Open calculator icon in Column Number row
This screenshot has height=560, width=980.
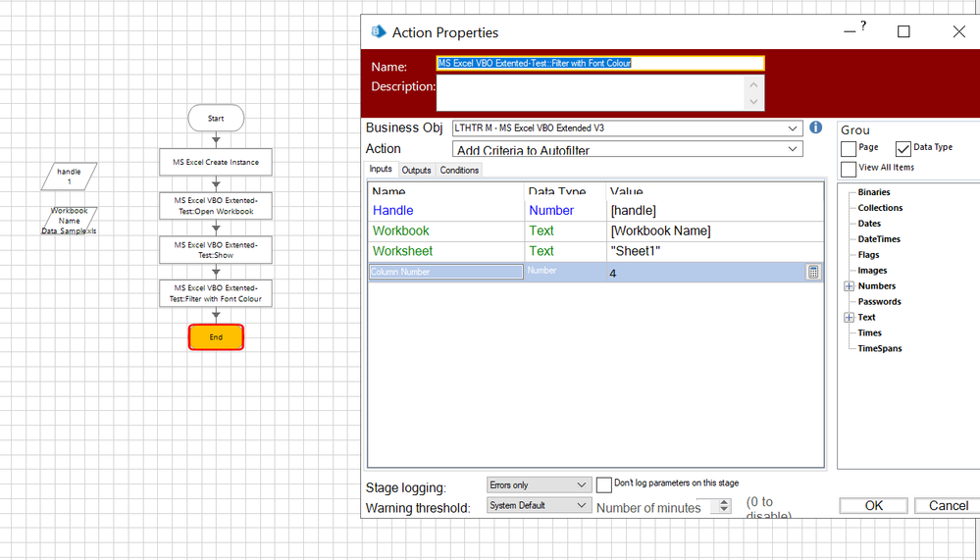point(813,272)
